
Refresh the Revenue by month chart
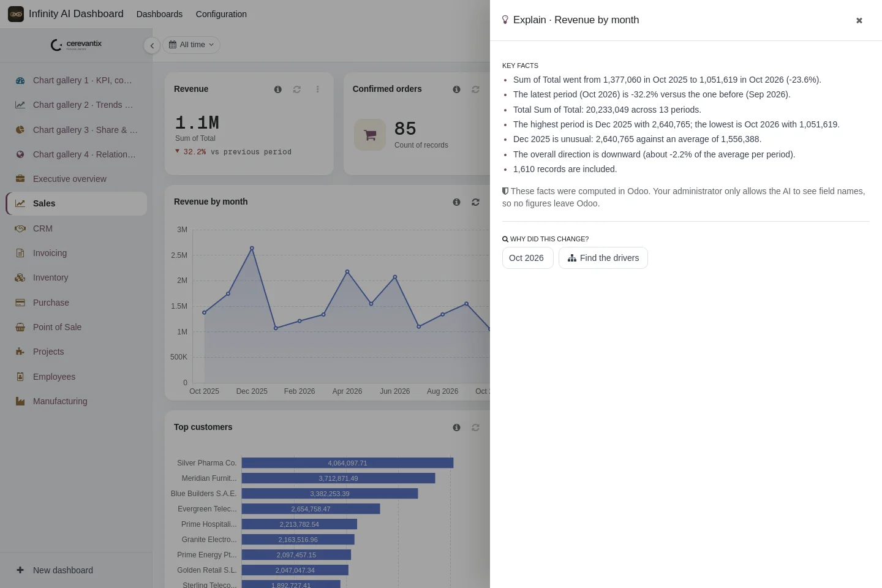pos(475,202)
